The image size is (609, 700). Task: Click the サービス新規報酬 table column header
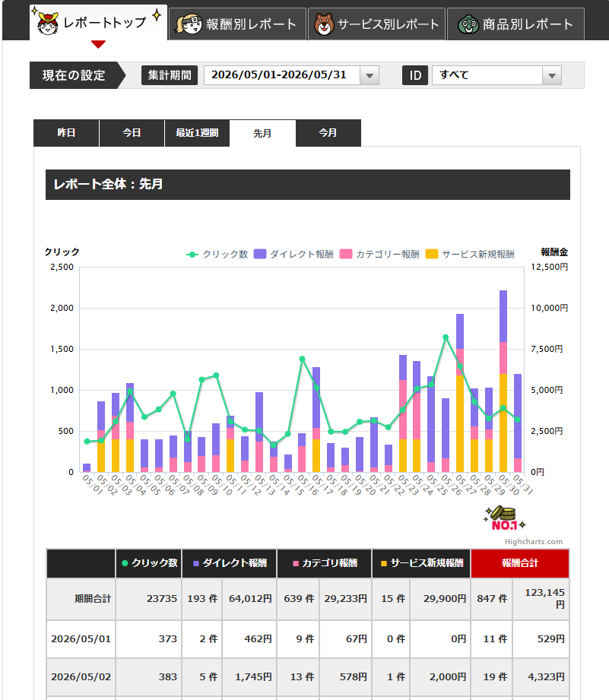pyautogui.click(x=421, y=563)
